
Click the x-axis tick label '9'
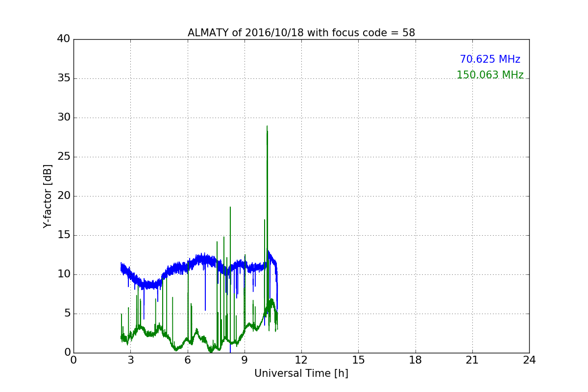point(245,360)
